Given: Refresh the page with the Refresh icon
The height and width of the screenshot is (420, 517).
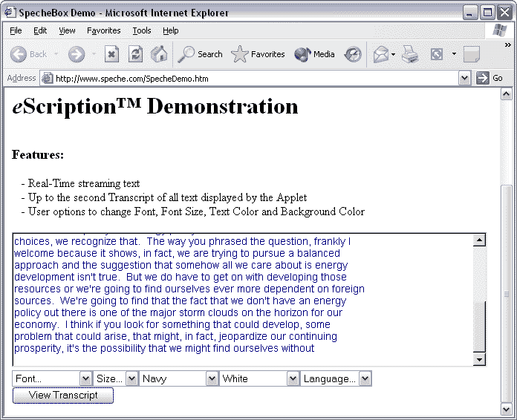Looking at the screenshot, I should pyautogui.click(x=135, y=54).
